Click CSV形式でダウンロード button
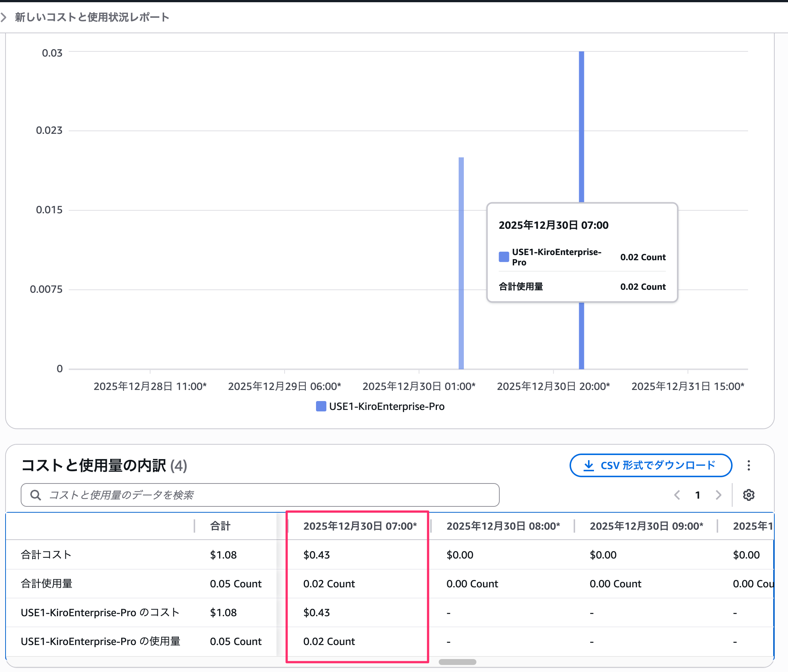This screenshot has width=788, height=672. coord(651,465)
